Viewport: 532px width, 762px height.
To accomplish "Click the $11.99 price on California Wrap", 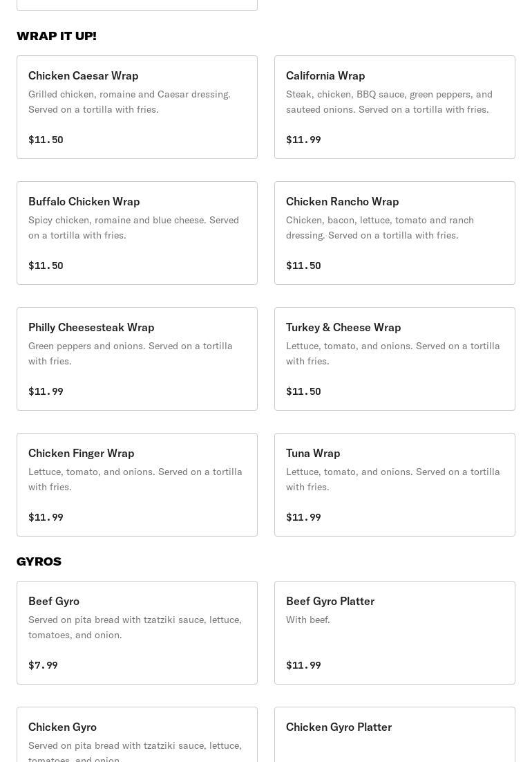I will (303, 140).
